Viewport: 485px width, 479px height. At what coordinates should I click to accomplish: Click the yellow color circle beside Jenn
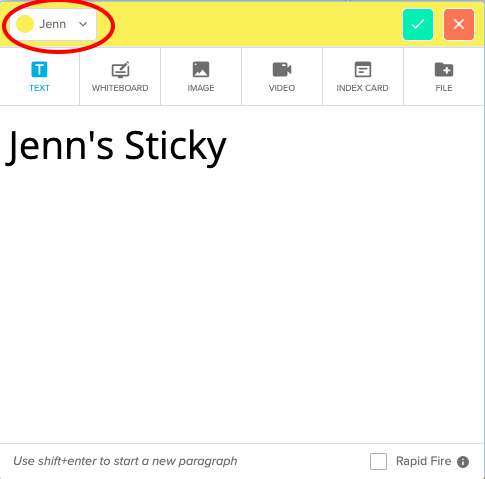(25, 24)
